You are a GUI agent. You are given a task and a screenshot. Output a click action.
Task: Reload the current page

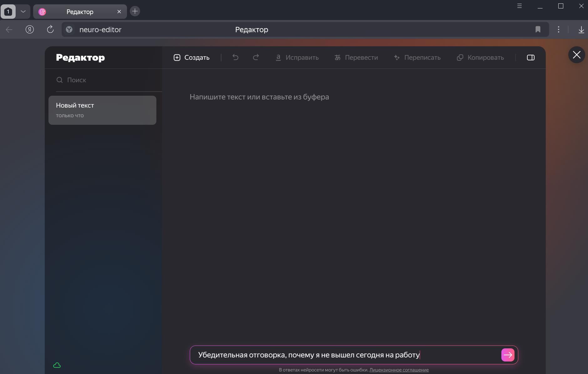[x=50, y=30]
